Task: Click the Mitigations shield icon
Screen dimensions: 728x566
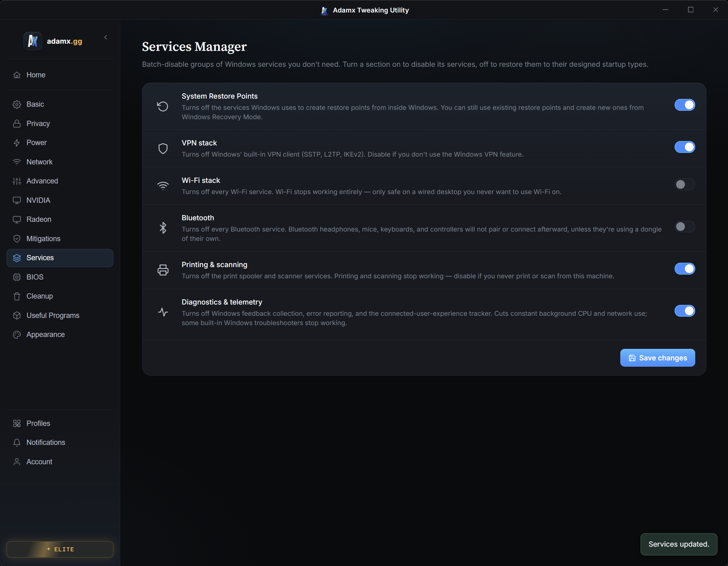Action: [17, 238]
